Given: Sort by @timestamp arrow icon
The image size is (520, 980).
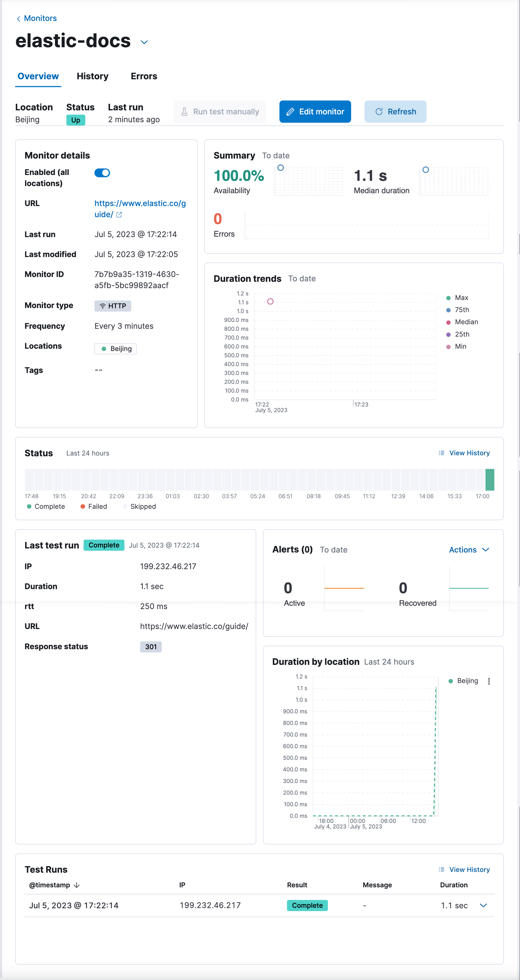Looking at the screenshot, I should (x=76, y=885).
